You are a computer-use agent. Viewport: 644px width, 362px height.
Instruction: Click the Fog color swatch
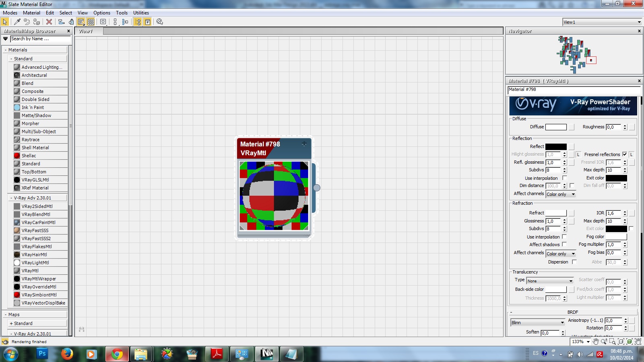(616, 237)
